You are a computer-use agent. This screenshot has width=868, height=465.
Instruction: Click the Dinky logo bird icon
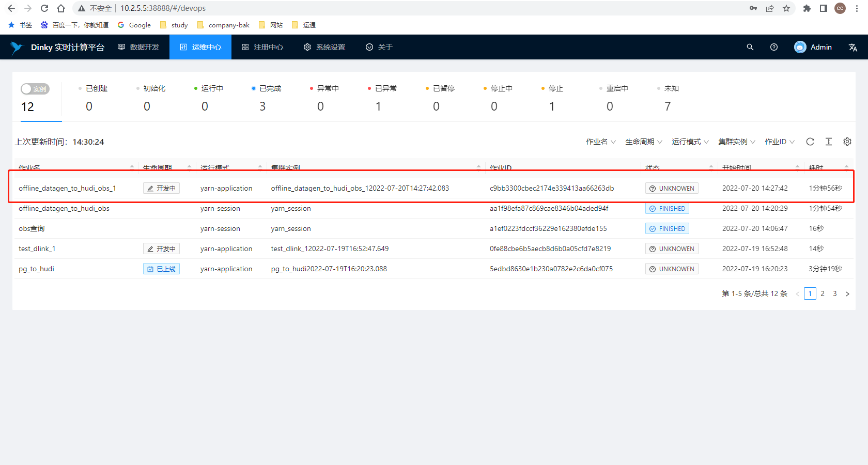pos(17,48)
